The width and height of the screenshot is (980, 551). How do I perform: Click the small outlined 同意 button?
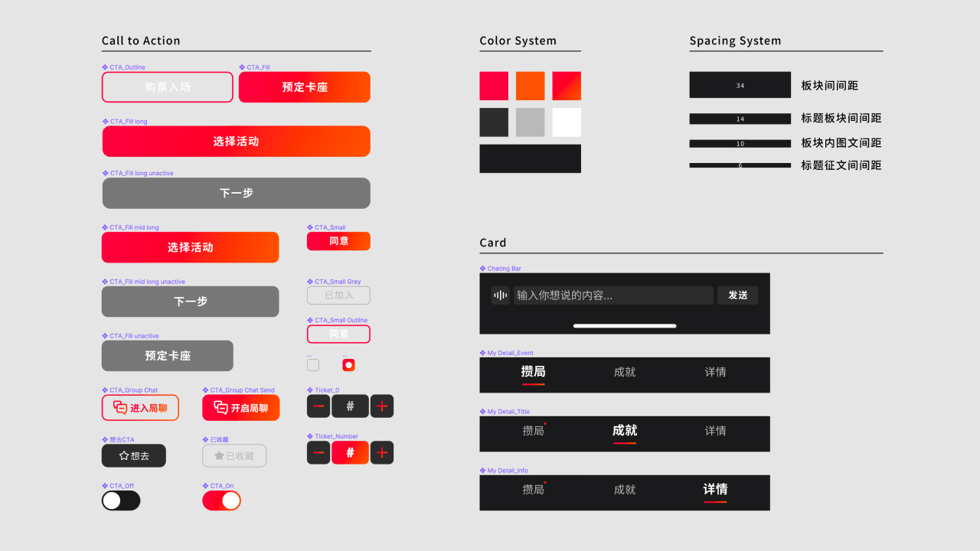(338, 334)
